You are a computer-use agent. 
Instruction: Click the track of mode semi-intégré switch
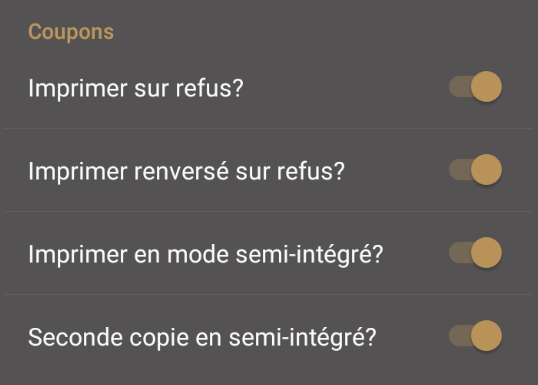460,253
